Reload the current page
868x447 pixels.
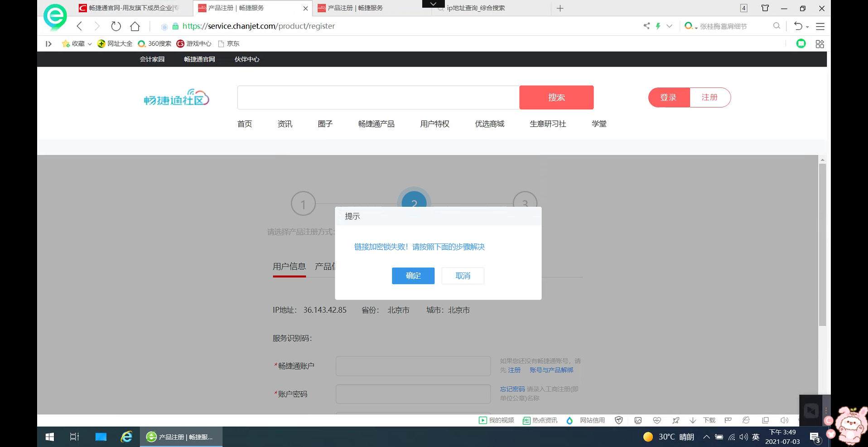tap(116, 26)
